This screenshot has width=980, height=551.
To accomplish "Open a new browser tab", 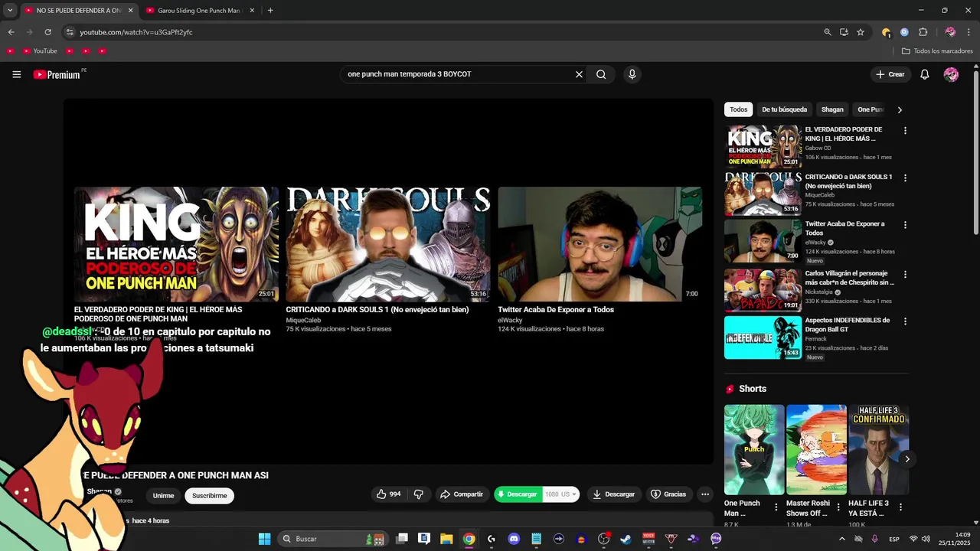I will pos(270,11).
